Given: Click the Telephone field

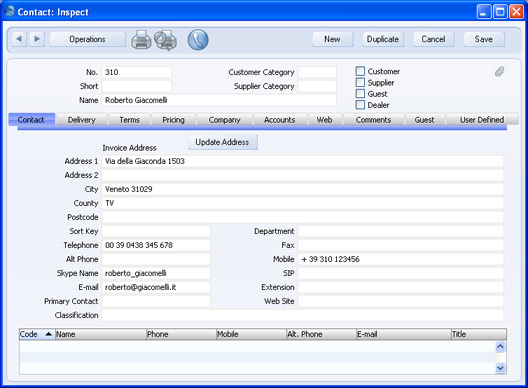Looking at the screenshot, I should pyautogui.click(x=156, y=245).
